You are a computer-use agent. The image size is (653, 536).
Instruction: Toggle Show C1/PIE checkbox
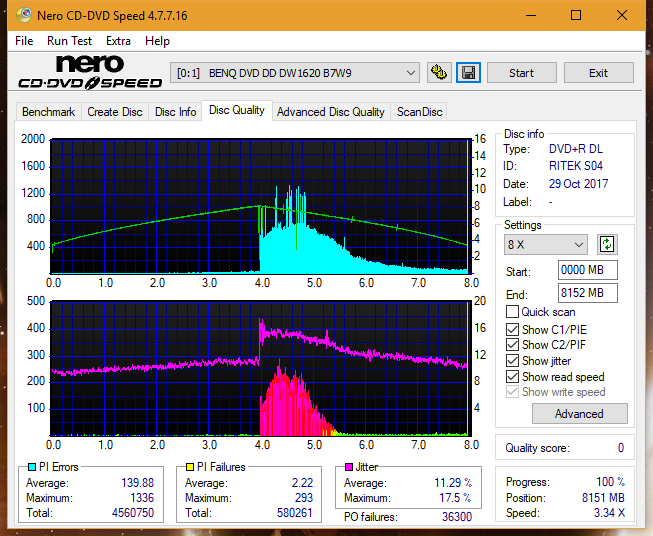tap(512, 329)
